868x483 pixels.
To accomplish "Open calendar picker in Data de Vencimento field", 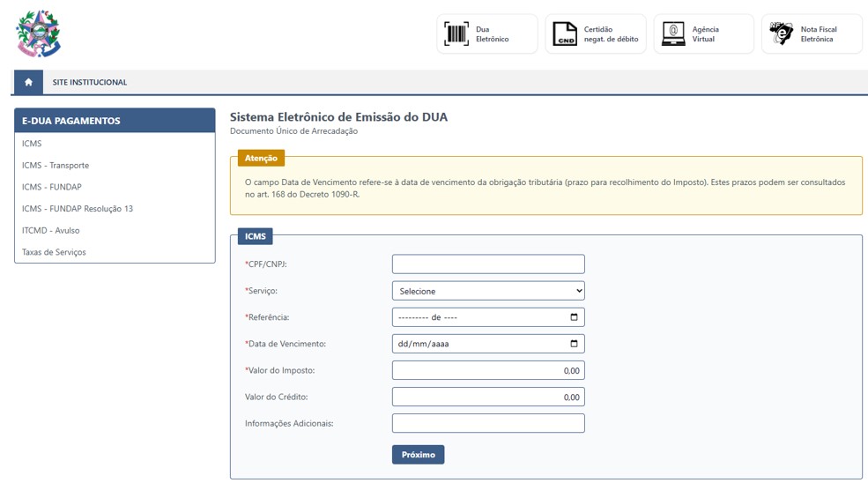I will pos(574,344).
